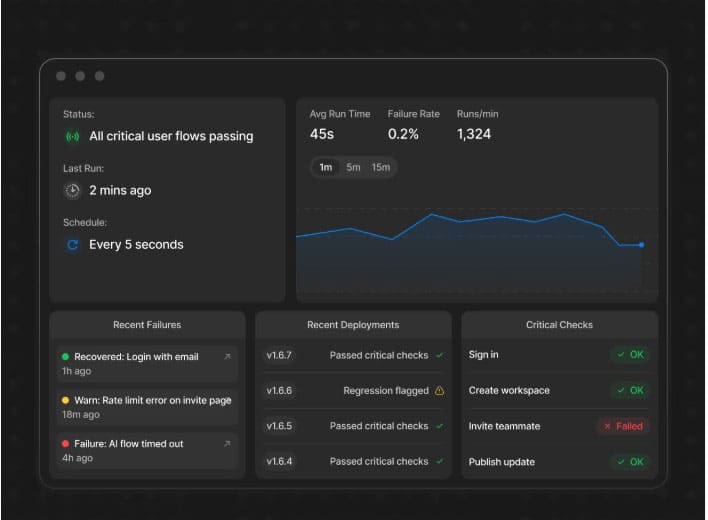Viewport: 708px width, 520px height.
Task: Click the red dot on Failure entry
Action: pos(65,444)
